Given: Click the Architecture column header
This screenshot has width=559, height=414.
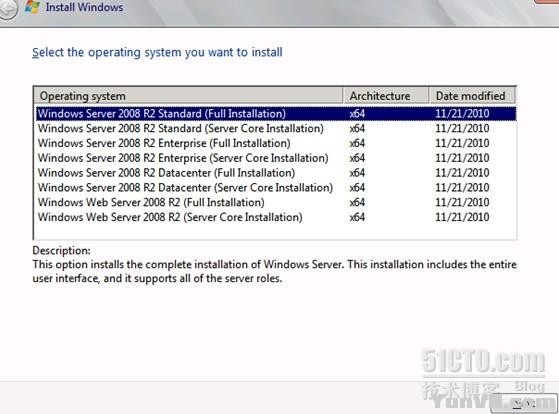Looking at the screenshot, I should (386, 96).
